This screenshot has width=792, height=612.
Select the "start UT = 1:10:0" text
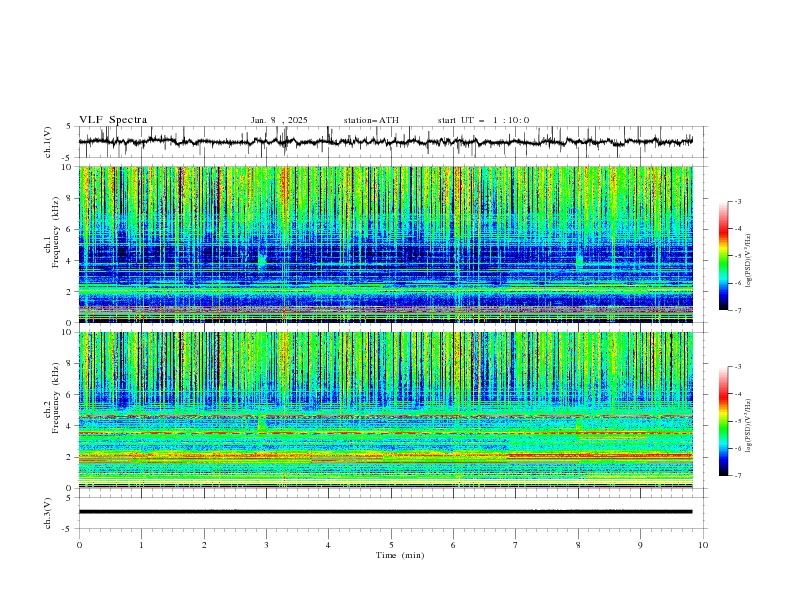click(483, 120)
